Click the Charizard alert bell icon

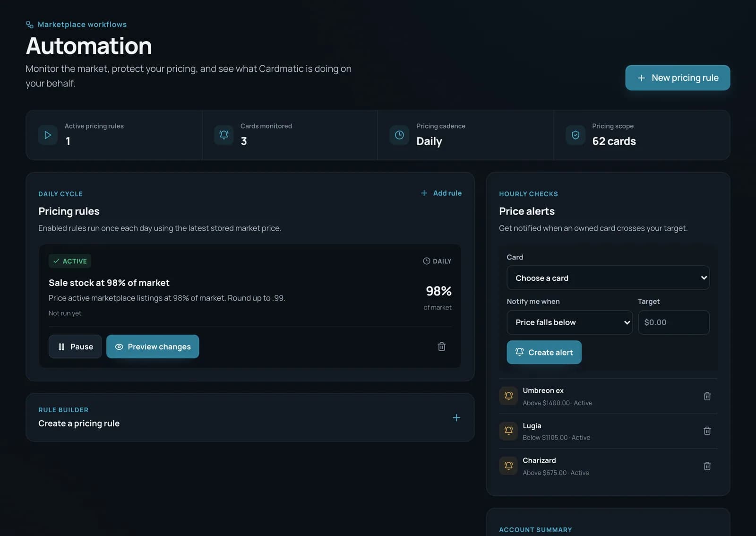[x=508, y=466]
